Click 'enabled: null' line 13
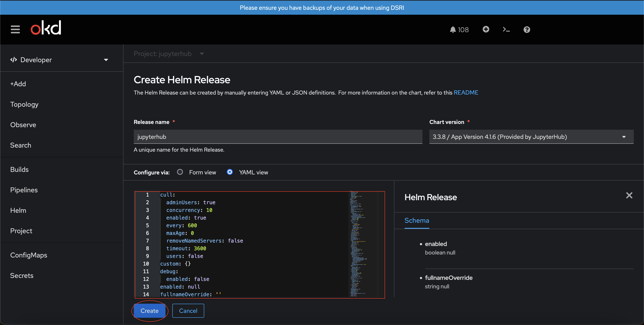644x325 pixels. pyautogui.click(x=180, y=287)
